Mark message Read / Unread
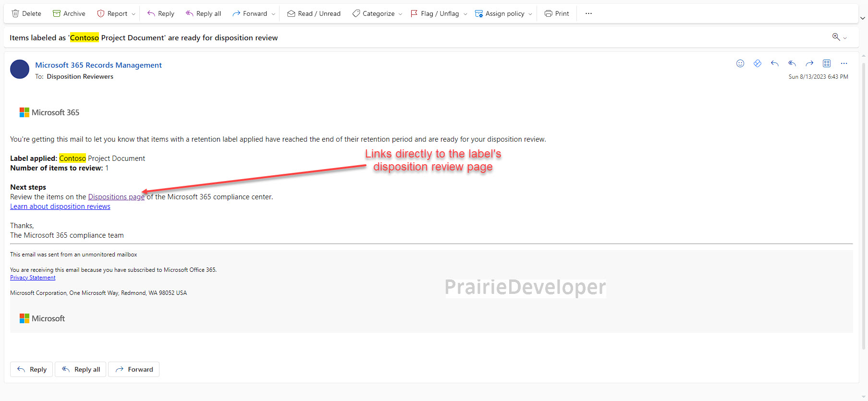868x401 pixels. point(314,13)
